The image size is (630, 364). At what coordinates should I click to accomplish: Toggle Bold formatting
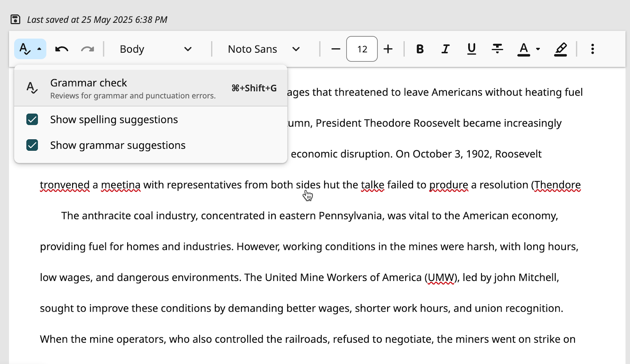[420, 49]
